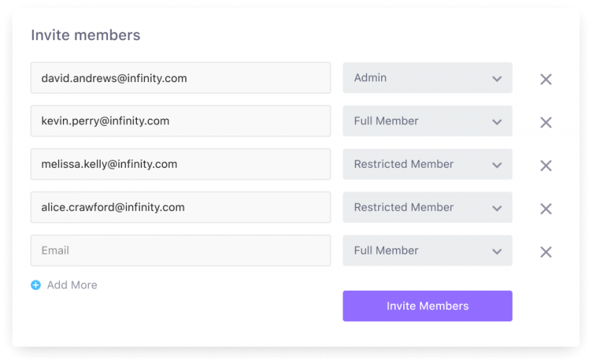This screenshot has height=364, width=592.
Task: Click the Invite members heading
Action: tap(85, 35)
